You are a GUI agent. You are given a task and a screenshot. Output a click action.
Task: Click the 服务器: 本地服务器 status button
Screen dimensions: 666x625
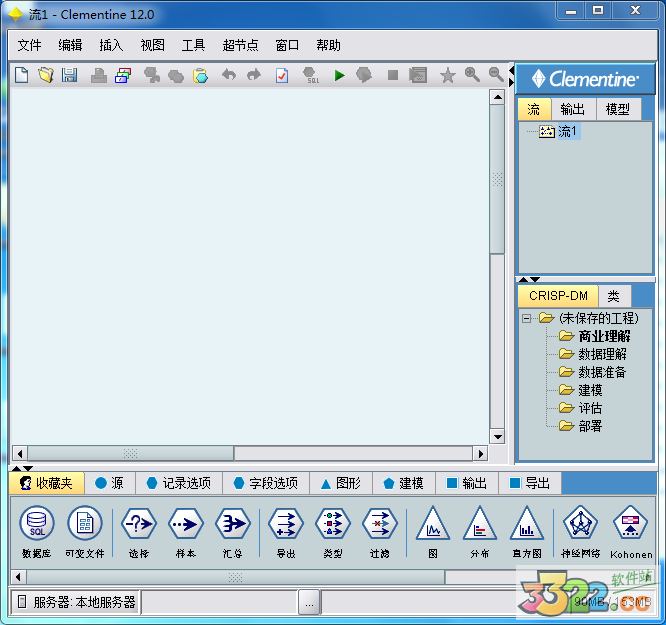(x=76, y=602)
